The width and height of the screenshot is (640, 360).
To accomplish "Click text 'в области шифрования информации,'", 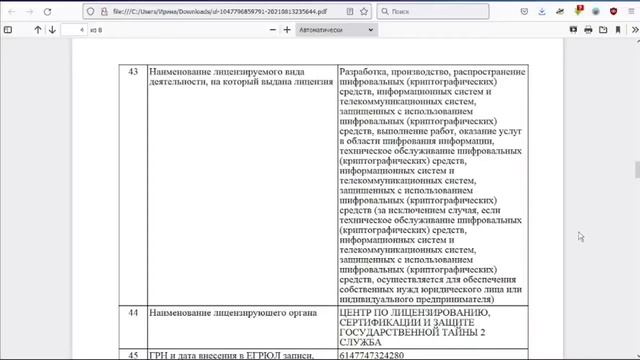I will (x=417, y=141).
